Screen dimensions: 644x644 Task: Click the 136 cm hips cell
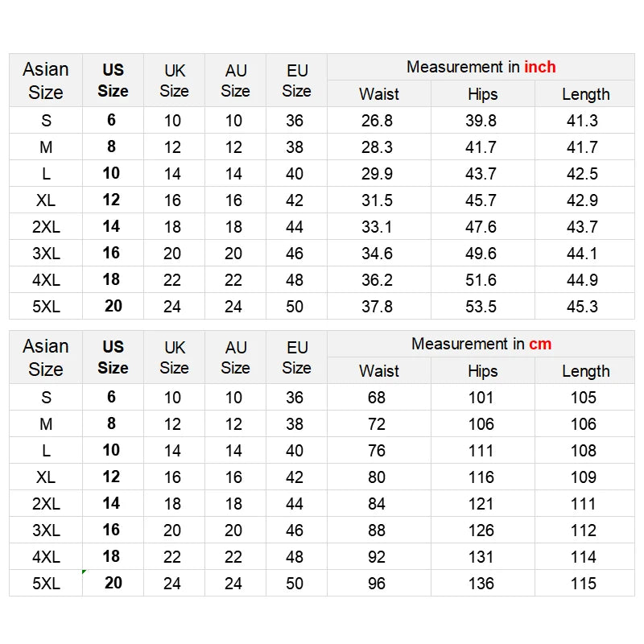tap(481, 584)
